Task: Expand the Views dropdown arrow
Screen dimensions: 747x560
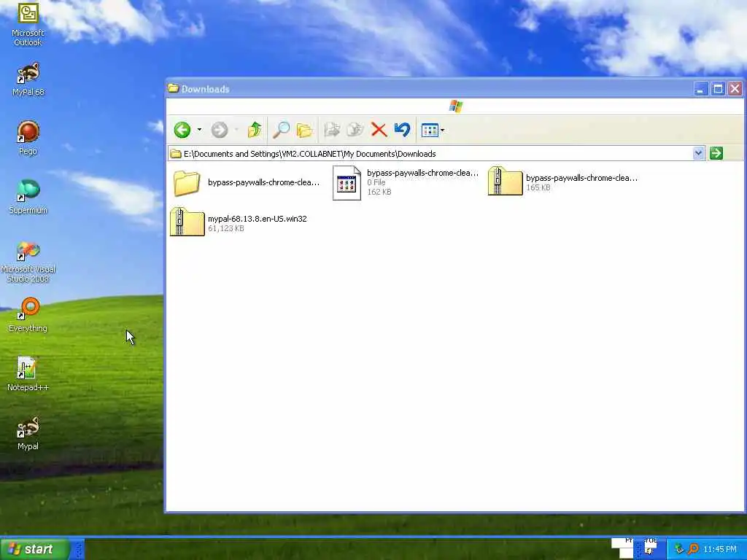Action: click(443, 130)
